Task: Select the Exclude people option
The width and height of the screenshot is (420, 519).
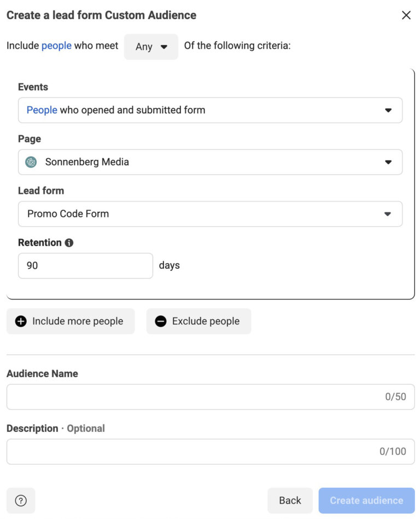Action: (198, 321)
